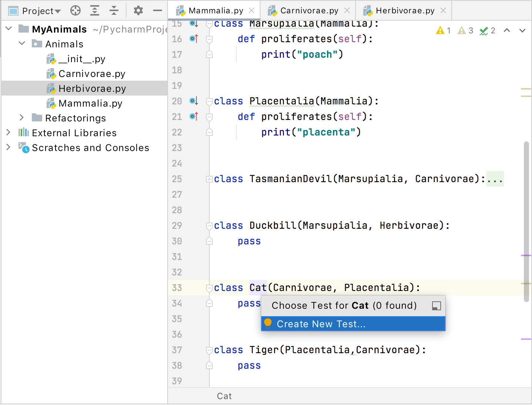Expand folded TasmanianDevil class on line 25
The image size is (532, 405).
[209, 179]
